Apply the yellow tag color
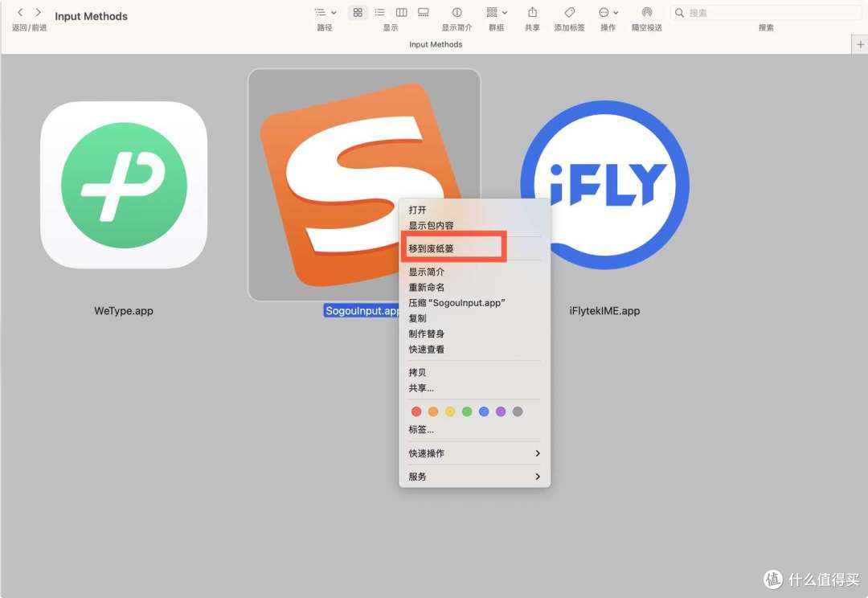Image resolution: width=868 pixels, height=598 pixels. [450, 412]
